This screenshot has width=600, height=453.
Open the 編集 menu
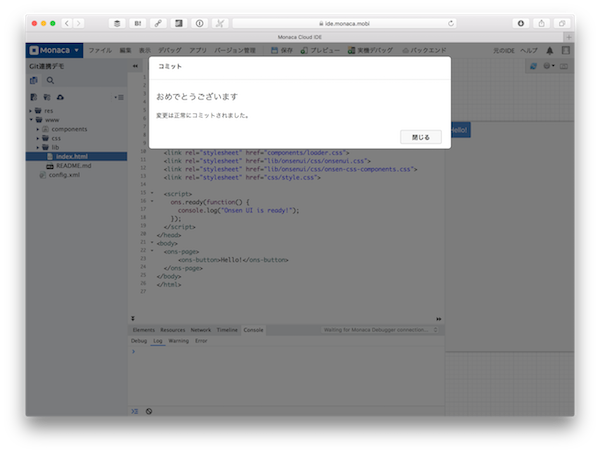coord(125,50)
